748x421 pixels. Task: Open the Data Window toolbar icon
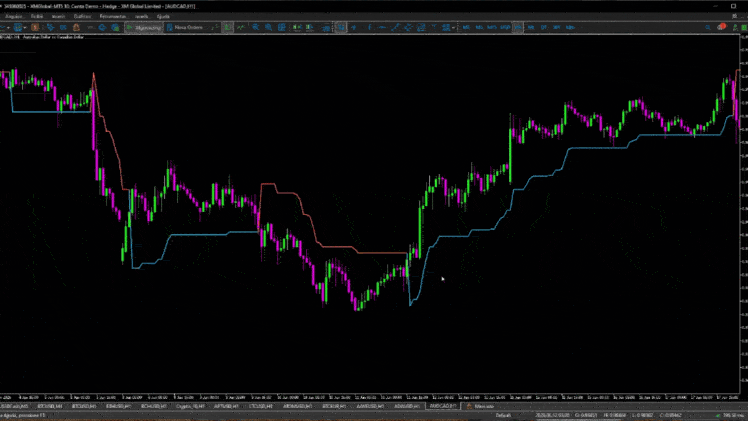(x=50, y=27)
